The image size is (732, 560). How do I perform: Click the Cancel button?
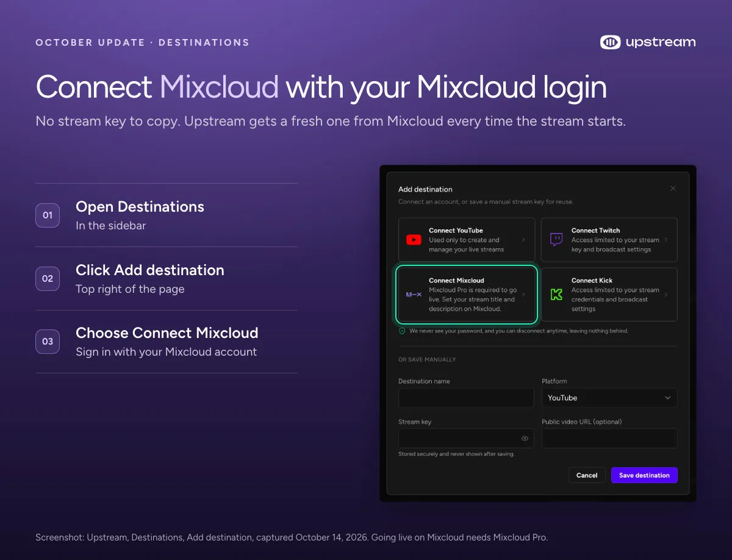pyautogui.click(x=587, y=475)
